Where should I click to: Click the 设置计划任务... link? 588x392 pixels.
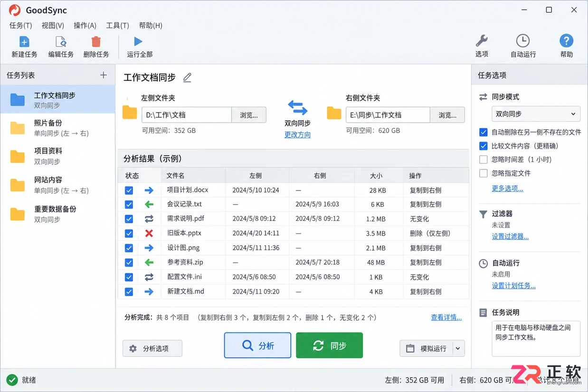pos(513,286)
